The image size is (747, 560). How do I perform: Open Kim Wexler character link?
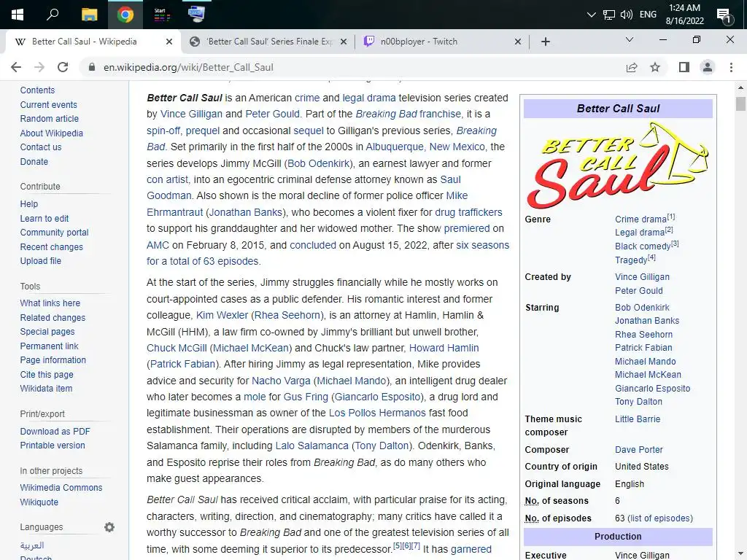point(222,315)
